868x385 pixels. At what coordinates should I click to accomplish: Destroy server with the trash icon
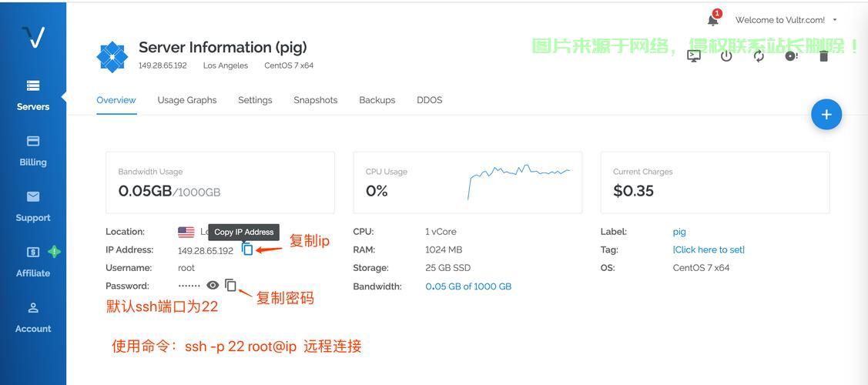coord(823,55)
